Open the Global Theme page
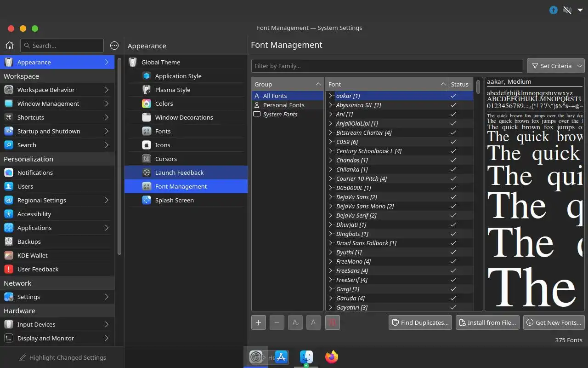The height and width of the screenshot is (368, 588). [x=186, y=62]
